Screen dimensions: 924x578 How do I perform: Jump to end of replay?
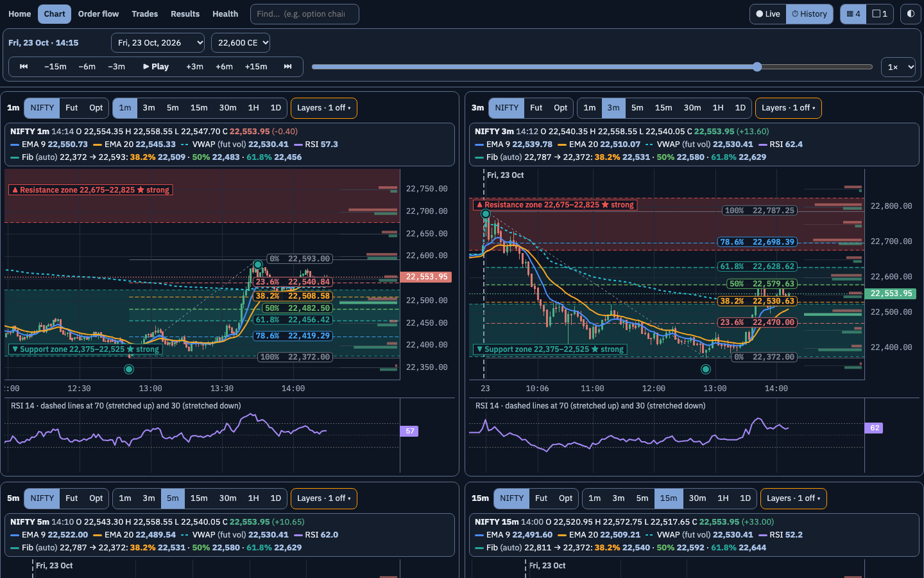coord(287,67)
